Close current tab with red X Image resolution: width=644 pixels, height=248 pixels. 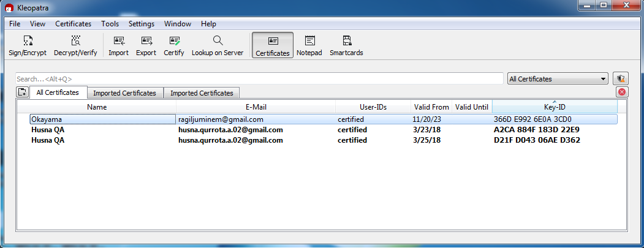(x=622, y=92)
